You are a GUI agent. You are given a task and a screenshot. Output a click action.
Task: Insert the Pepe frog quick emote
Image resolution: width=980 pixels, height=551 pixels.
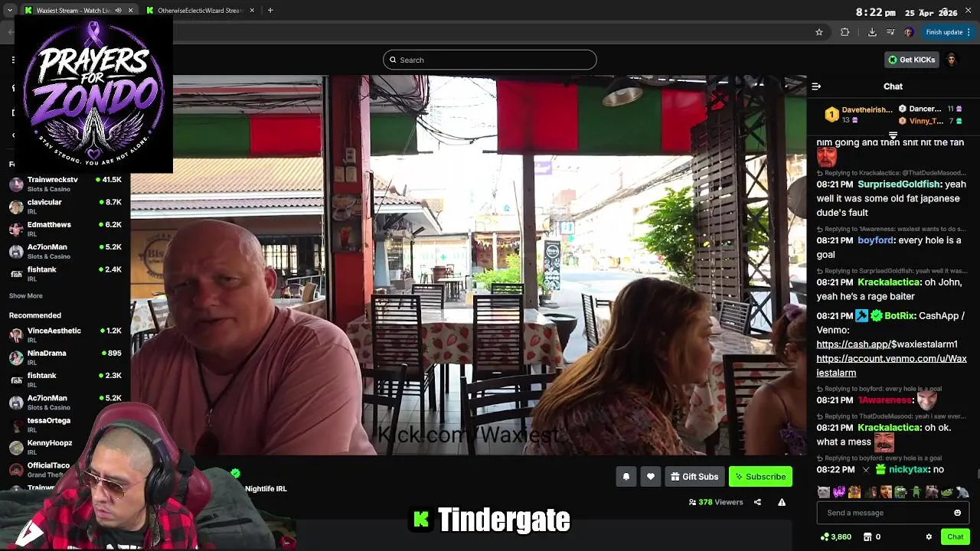click(x=900, y=492)
